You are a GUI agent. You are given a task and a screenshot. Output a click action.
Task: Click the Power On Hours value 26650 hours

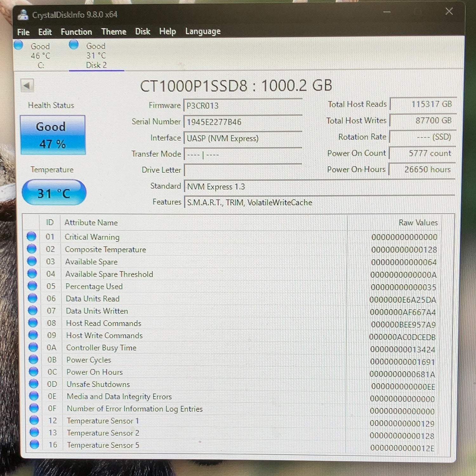pyautogui.click(x=422, y=169)
